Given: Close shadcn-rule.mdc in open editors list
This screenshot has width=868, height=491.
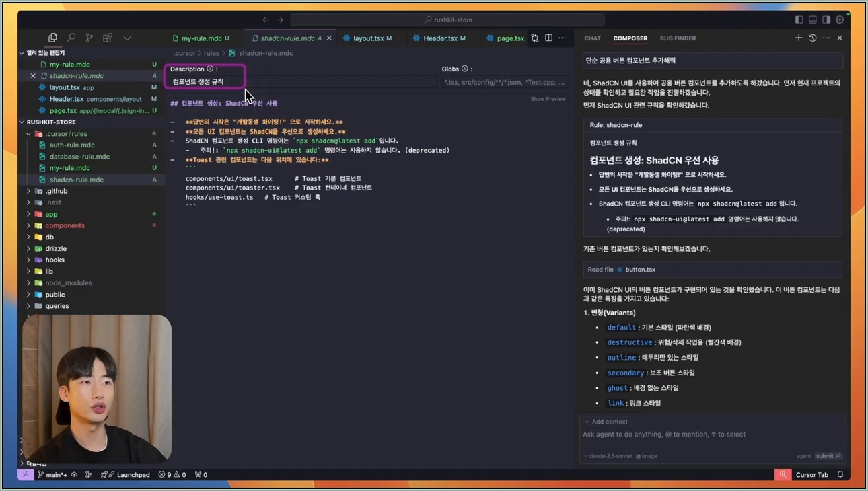Looking at the screenshot, I should [33, 76].
